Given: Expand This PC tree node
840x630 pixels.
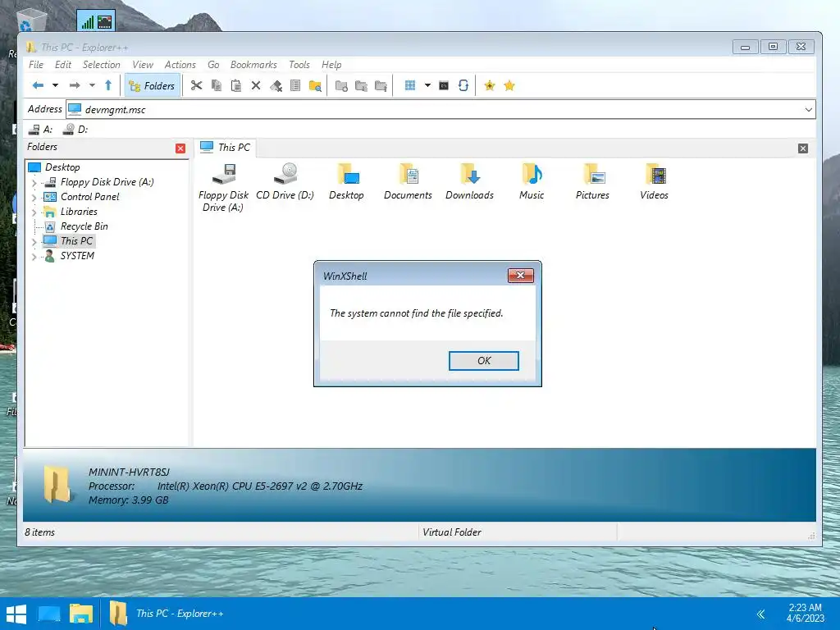Looking at the screenshot, I should [x=34, y=242].
